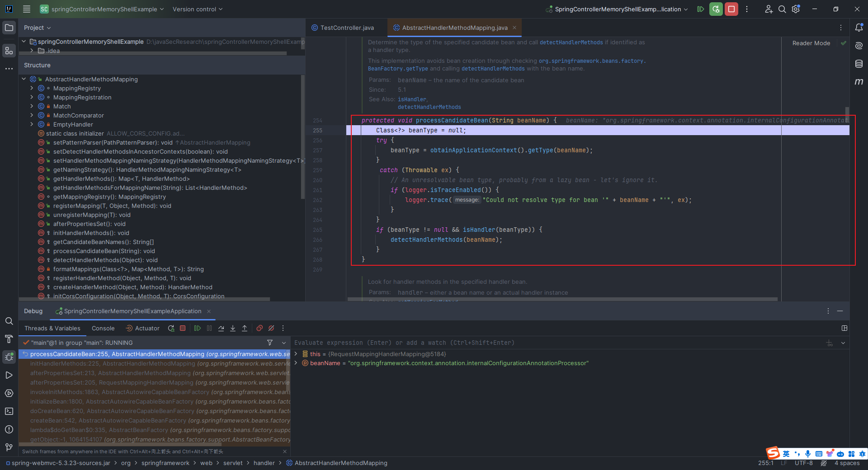Stop the running application from top toolbar

[731, 9]
